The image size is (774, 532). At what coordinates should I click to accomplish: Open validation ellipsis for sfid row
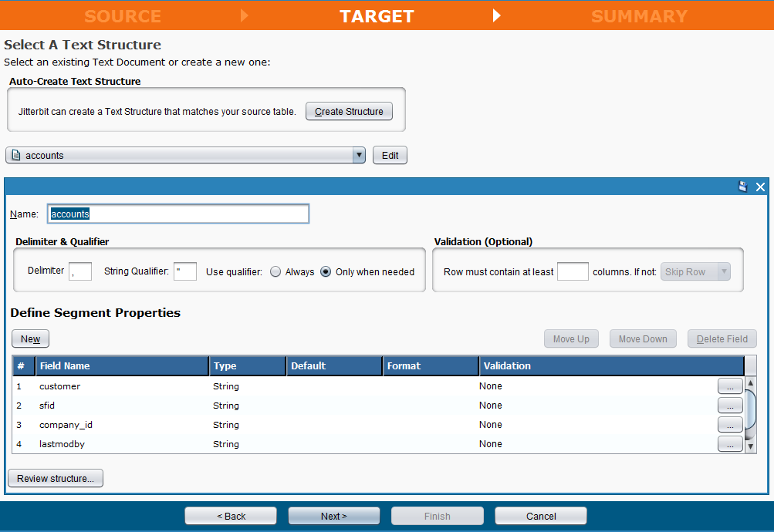729,406
